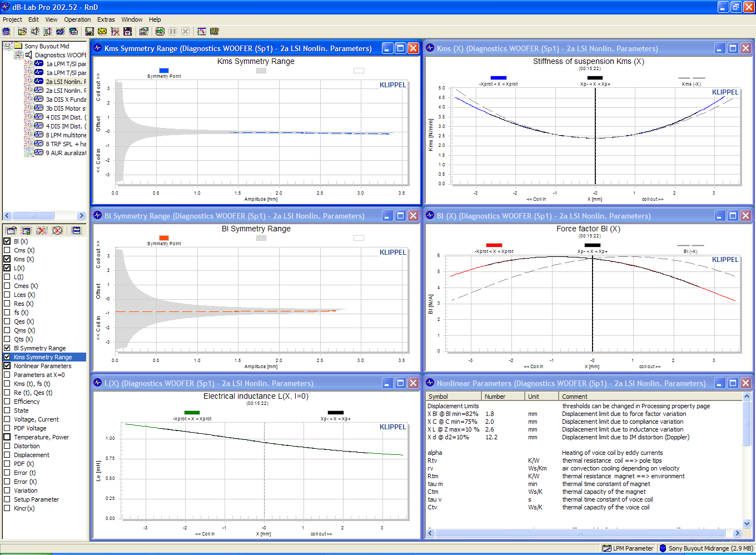Click LPM Parameter in the status bar
Viewport: 756px width, 555px height.
coord(628,548)
